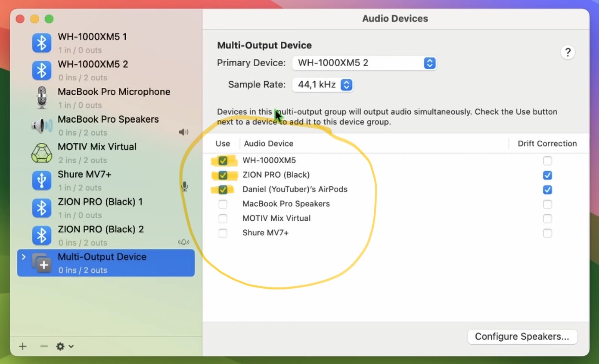Screen dimensions: 599x364
Task: Click the remove device minus icon
Action: tap(44, 346)
